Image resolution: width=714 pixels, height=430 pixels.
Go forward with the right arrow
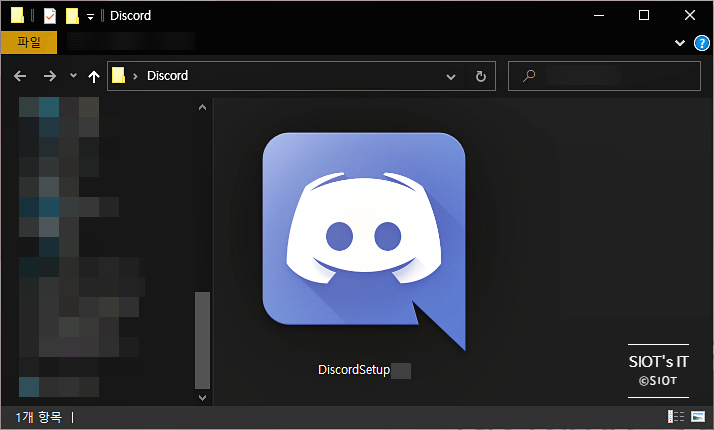pyautogui.click(x=50, y=76)
